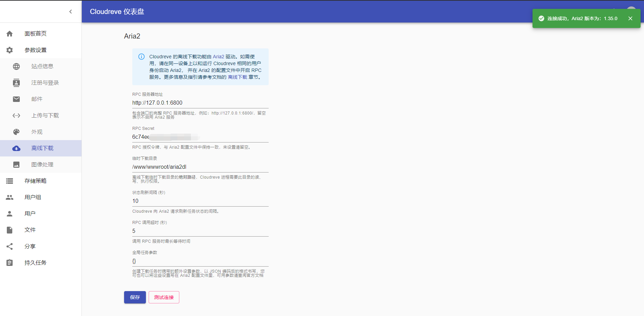Click the 临时下载目录 field label
This screenshot has width=644, height=316.
click(x=145, y=159)
